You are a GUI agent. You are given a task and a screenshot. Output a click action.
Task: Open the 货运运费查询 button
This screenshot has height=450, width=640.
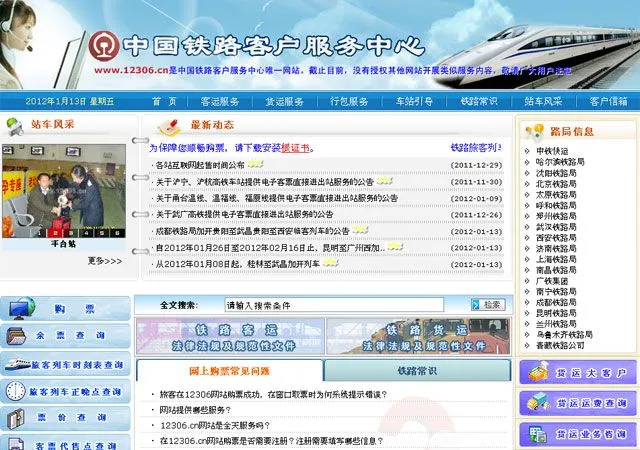578,403
